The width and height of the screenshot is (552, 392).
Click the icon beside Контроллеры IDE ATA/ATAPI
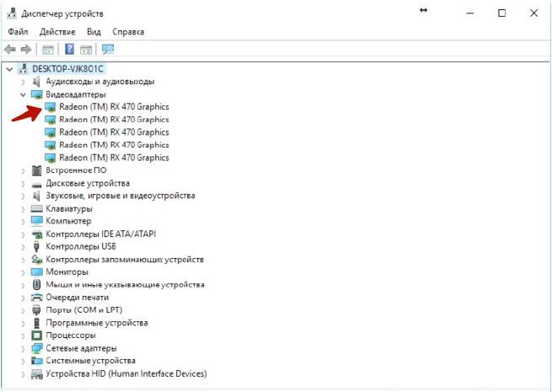point(36,234)
